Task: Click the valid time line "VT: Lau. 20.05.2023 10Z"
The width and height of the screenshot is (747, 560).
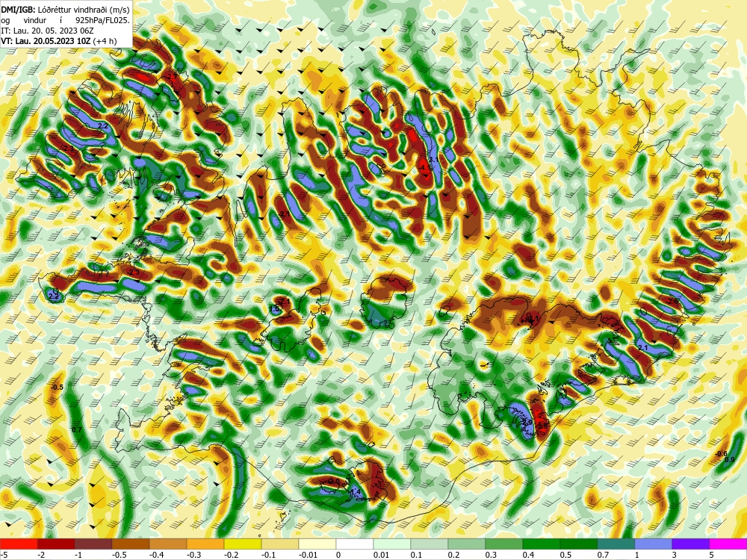Action: tap(46, 41)
